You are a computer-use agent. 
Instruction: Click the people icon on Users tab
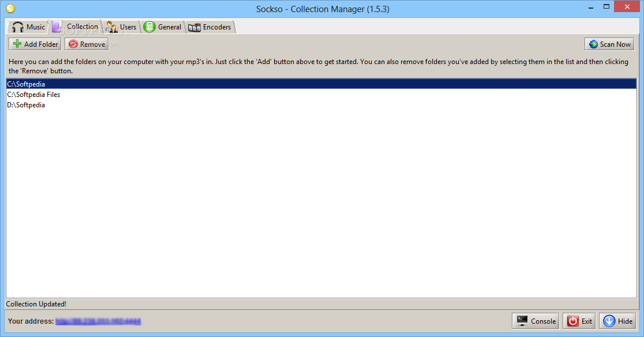[x=111, y=27]
